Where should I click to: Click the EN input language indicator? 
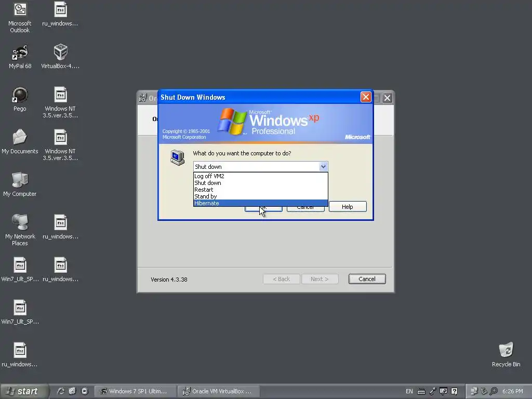(x=409, y=391)
